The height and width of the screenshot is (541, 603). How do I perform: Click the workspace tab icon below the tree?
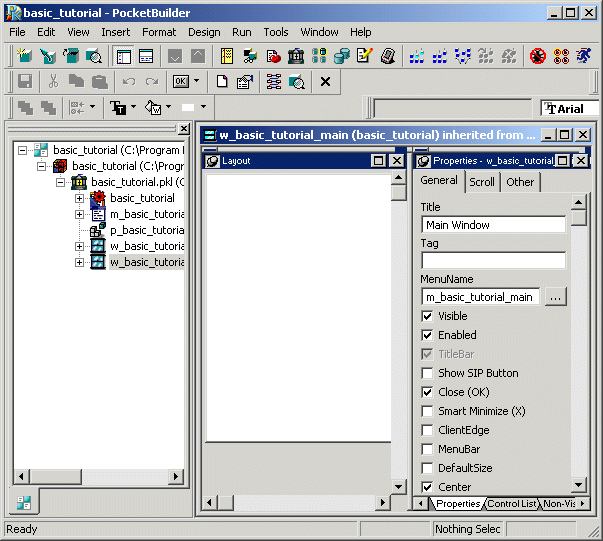point(24,503)
